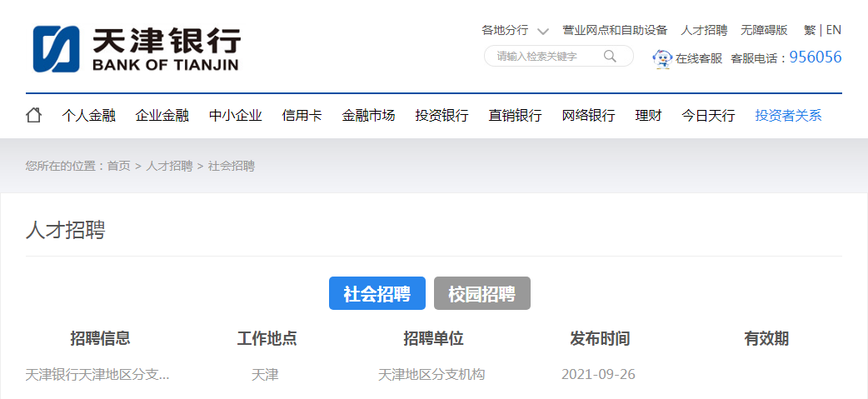868x399 pixels.
Task: Click the 人才招聘 page heading
Action: [65, 230]
